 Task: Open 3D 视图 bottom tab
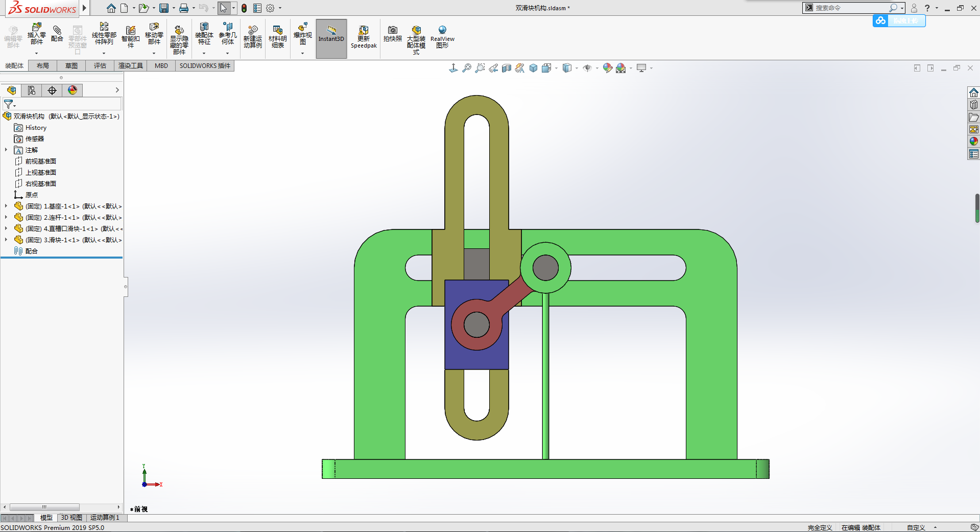71,518
